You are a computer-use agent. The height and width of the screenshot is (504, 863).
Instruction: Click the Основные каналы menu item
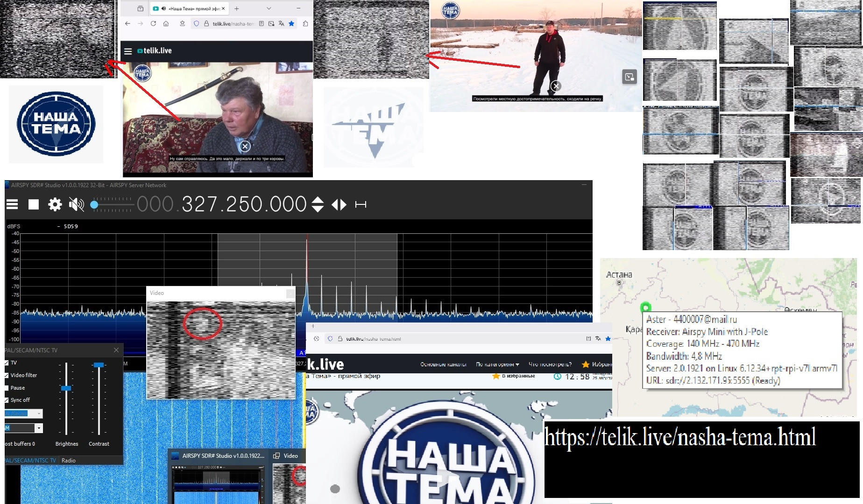point(443,364)
